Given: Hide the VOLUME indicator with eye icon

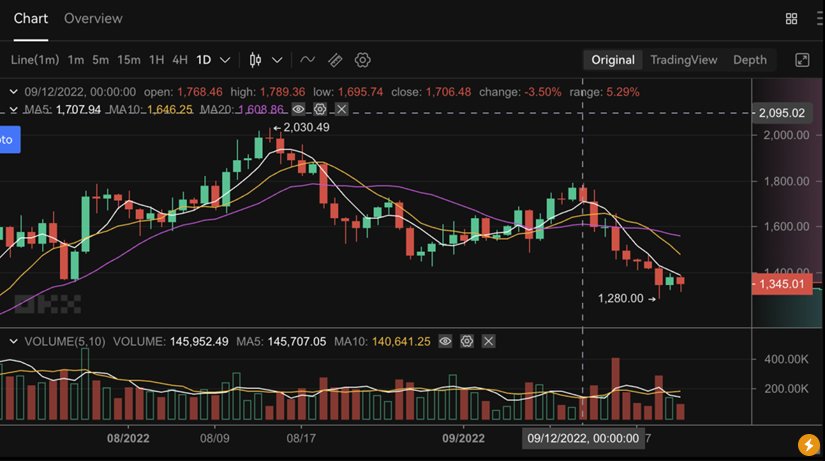Looking at the screenshot, I should point(445,341).
